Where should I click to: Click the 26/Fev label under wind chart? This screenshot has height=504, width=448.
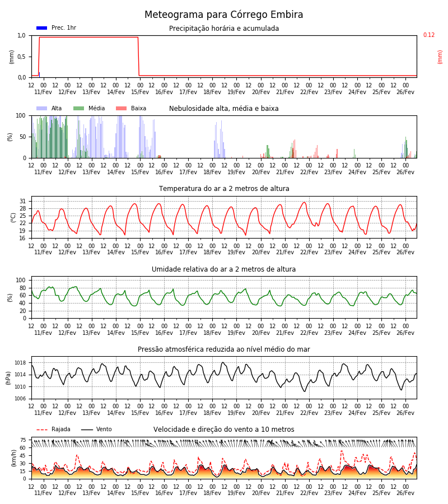click(x=405, y=493)
